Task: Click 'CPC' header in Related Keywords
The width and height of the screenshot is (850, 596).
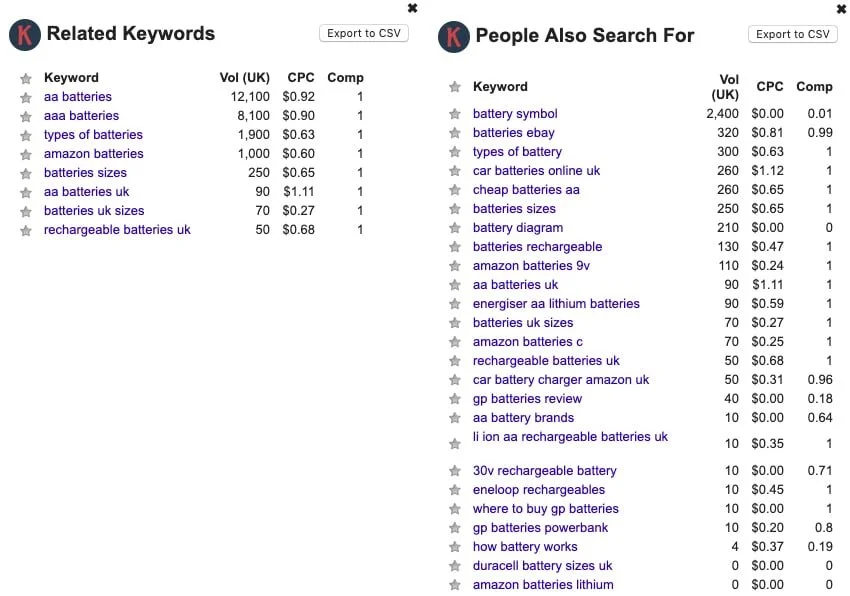Action: point(301,78)
